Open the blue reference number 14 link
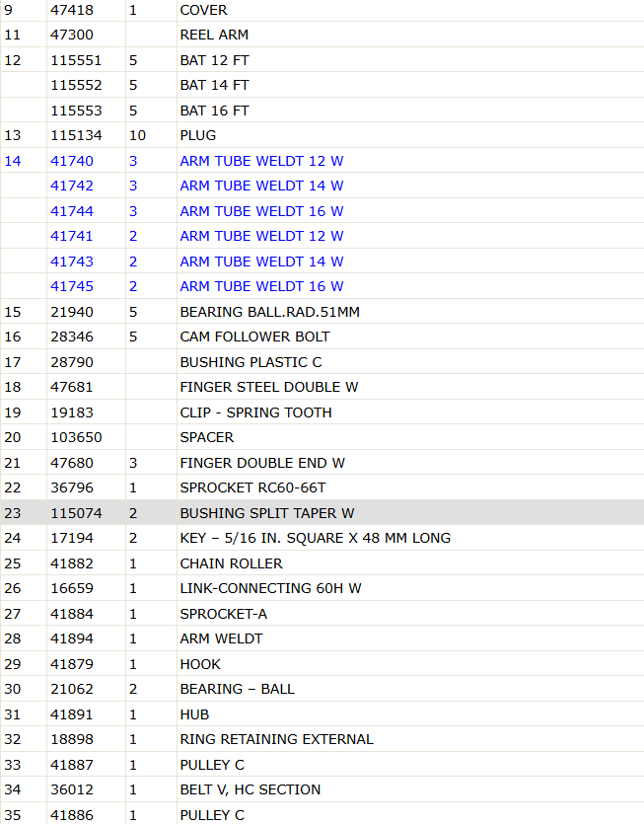Image resolution: width=644 pixels, height=824 pixels. click(13, 161)
